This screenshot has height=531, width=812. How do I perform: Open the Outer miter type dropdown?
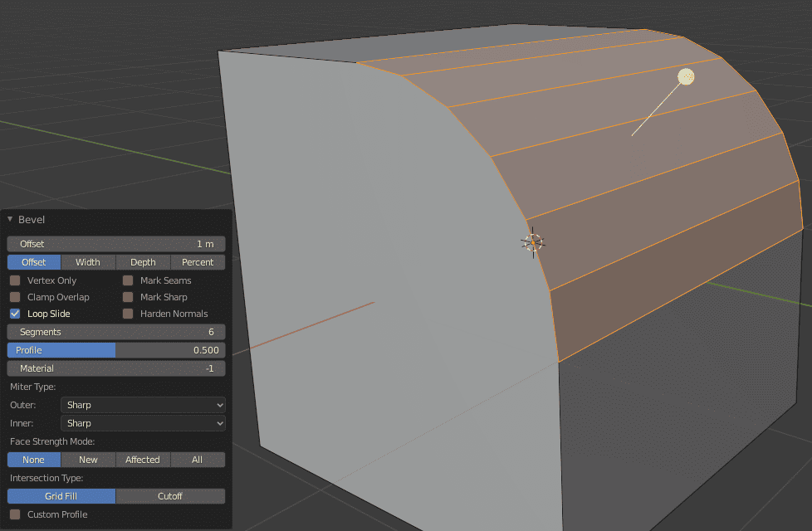(x=143, y=405)
